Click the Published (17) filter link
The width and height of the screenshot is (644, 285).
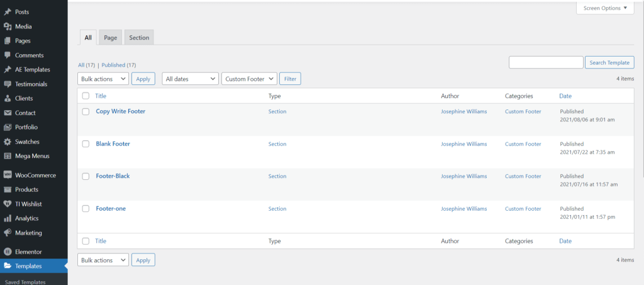119,65
